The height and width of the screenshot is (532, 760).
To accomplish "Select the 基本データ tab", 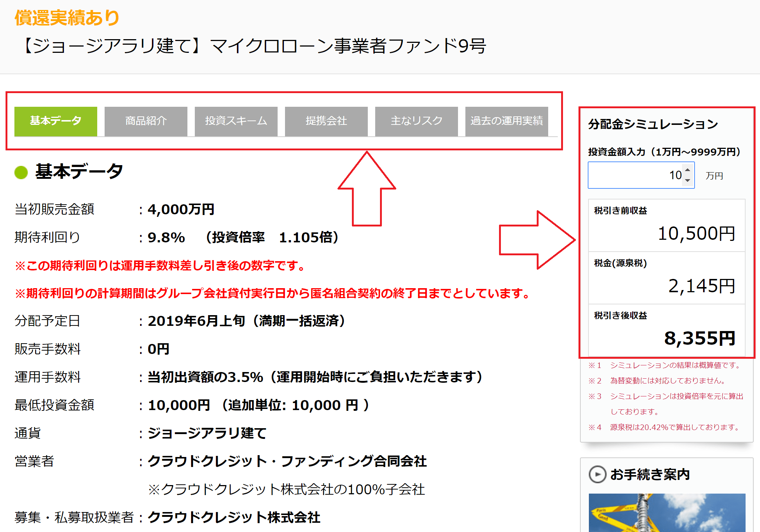I will pos(56,121).
